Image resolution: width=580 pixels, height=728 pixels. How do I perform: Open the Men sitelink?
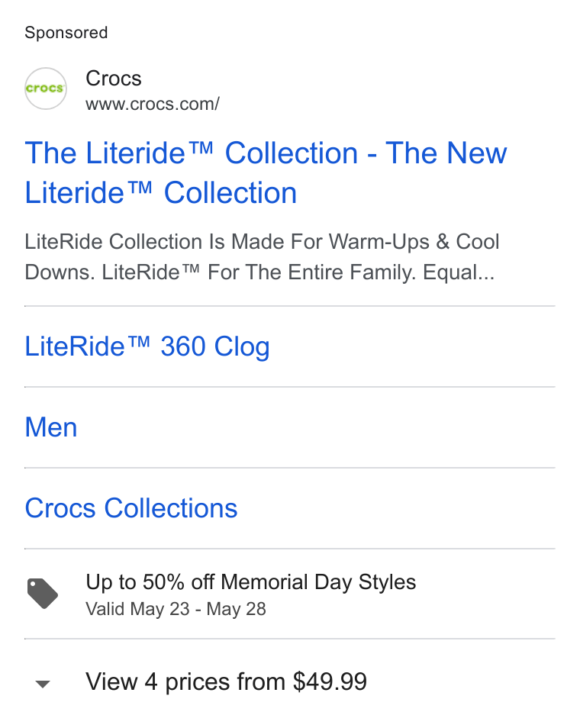51,427
